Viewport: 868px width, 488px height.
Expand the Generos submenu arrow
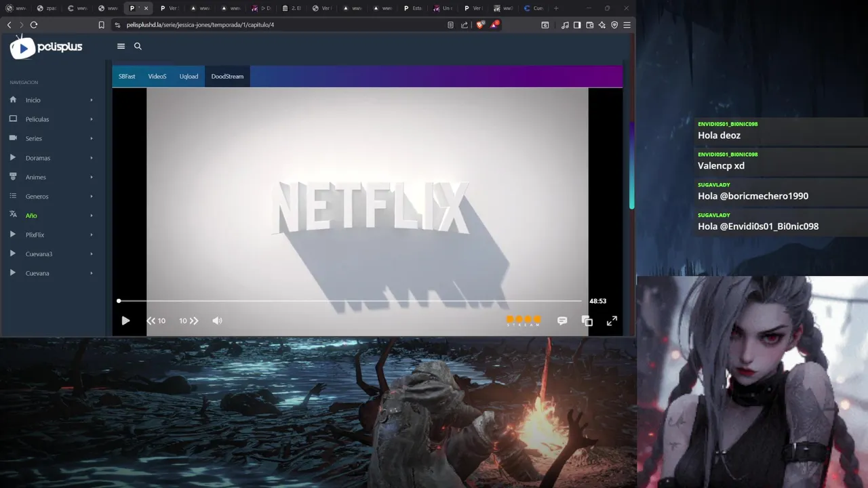tap(92, 197)
